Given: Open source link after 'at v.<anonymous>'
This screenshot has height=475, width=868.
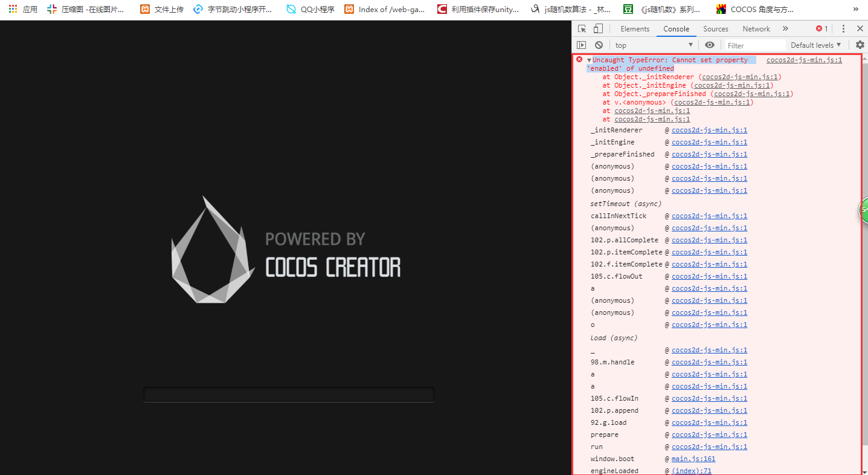Looking at the screenshot, I should click(x=712, y=102).
